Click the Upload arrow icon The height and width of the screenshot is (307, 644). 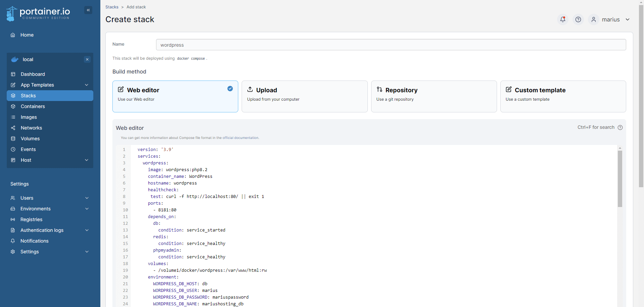(250, 89)
